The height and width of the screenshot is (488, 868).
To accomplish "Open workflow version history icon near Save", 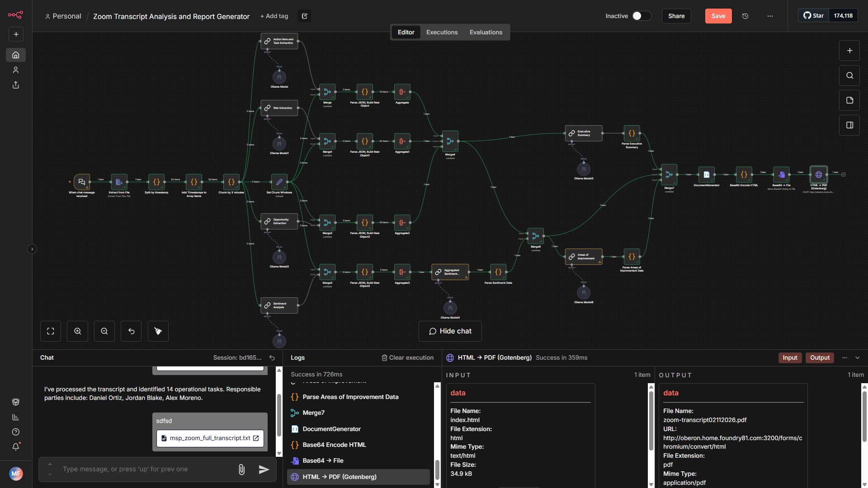I will click(745, 16).
